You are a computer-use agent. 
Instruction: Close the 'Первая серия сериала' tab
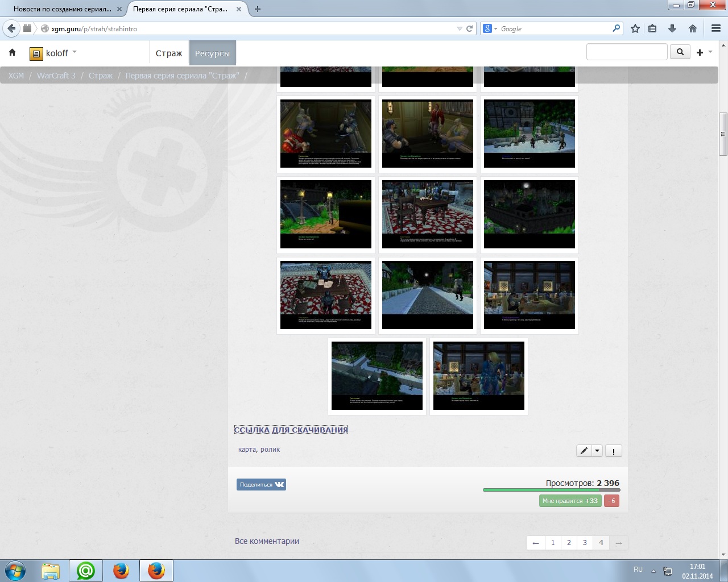[239, 9]
